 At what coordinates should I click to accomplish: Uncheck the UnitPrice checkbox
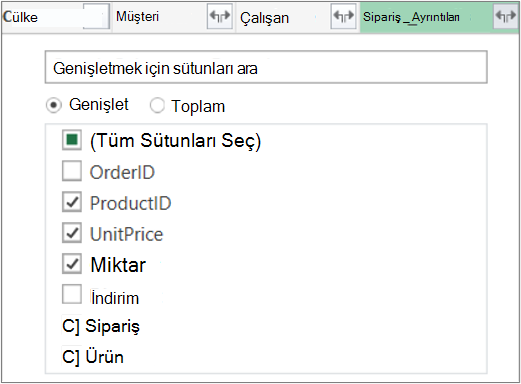coord(72,233)
